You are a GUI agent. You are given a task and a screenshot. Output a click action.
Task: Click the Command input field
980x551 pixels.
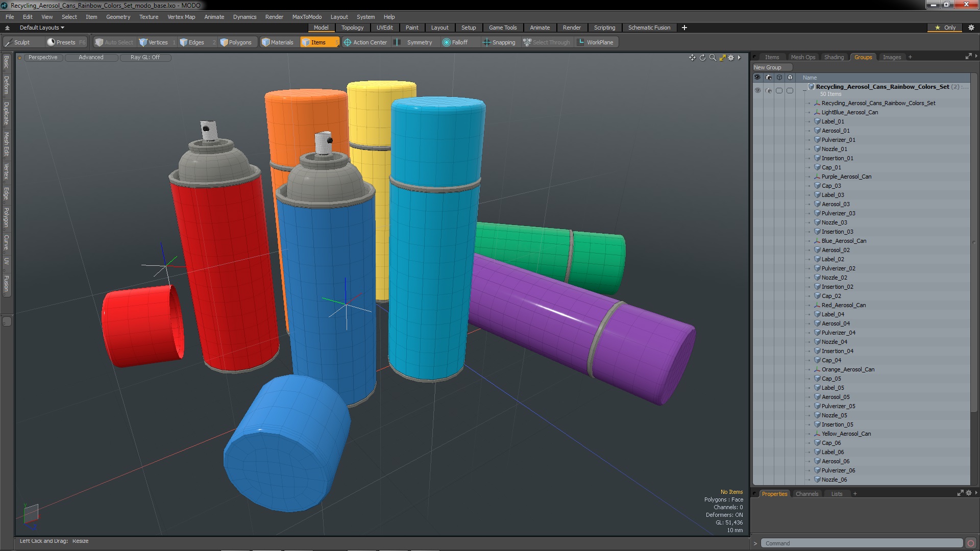(x=861, y=543)
